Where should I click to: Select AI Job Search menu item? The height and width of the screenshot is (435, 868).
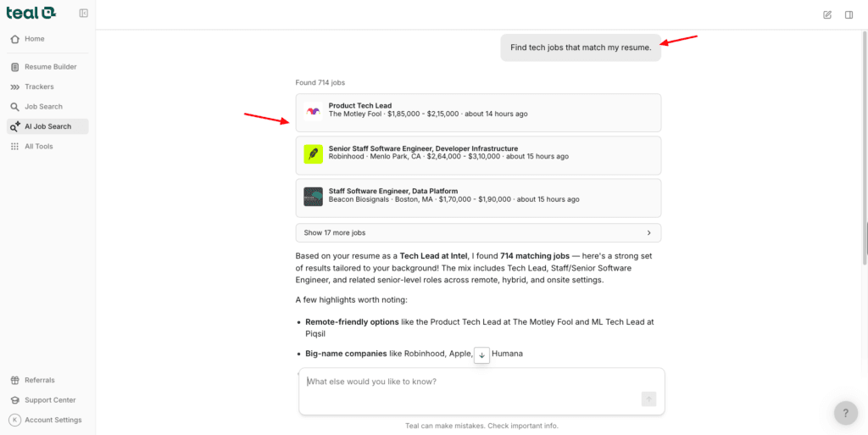tap(47, 126)
